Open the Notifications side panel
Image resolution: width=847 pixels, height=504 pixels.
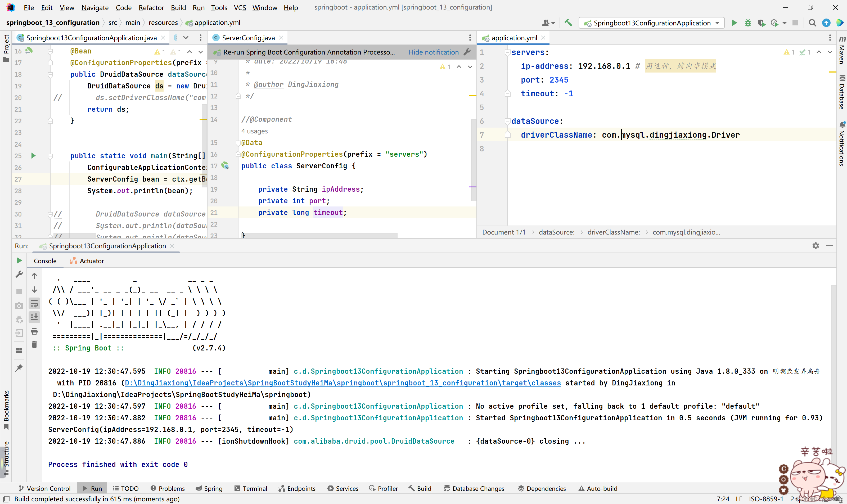tap(842, 143)
